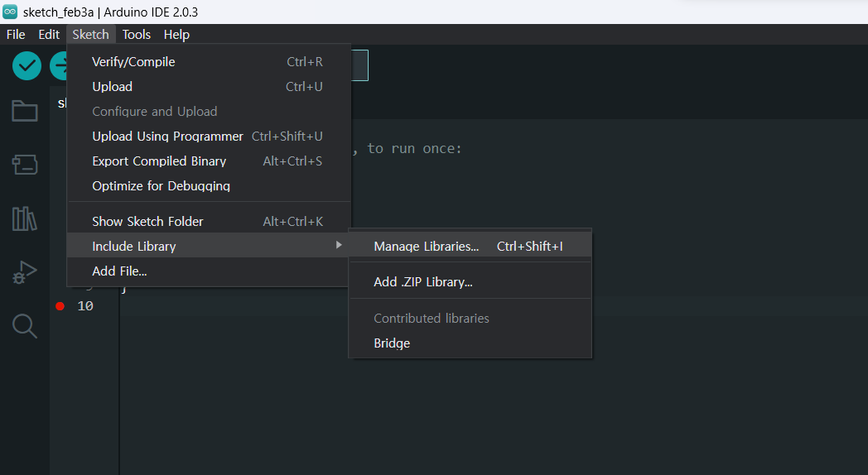The image size is (868, 475).
Task: Open the Debug sidebar icon
Action: click(24, 272)
